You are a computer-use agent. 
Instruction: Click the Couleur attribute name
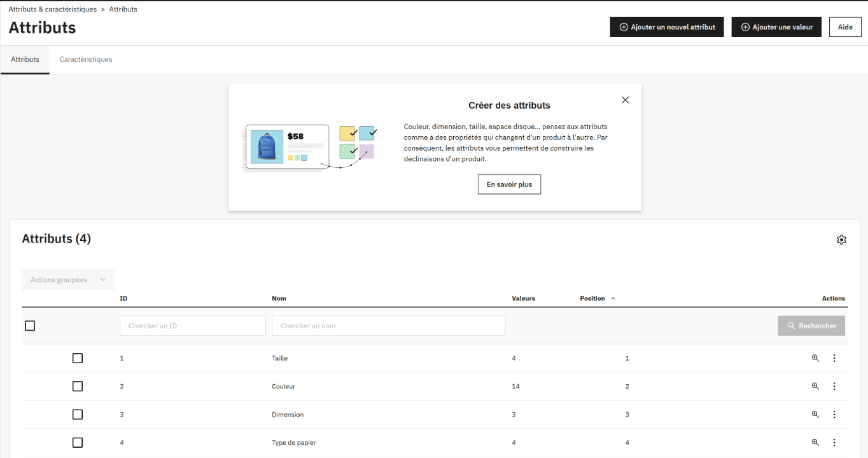coord(283,386)
